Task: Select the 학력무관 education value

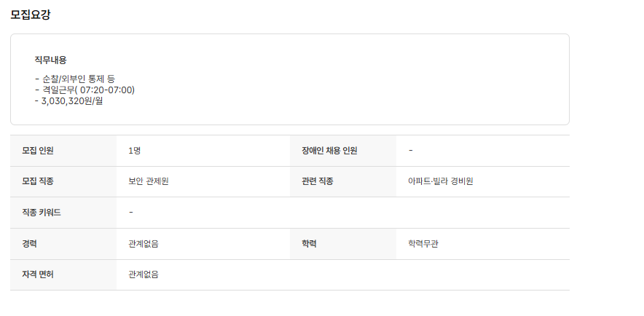Action: [x=423, y=244]
